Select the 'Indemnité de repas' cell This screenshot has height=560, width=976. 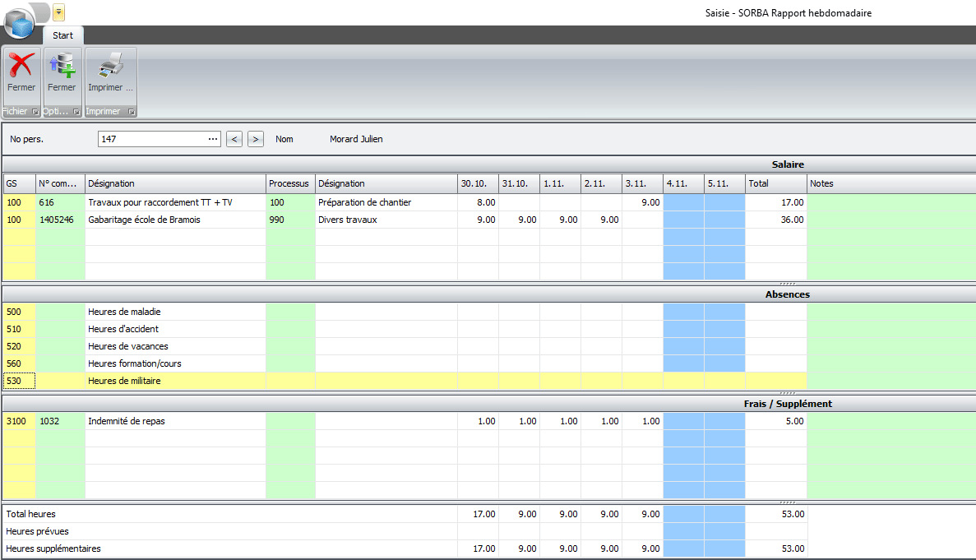point(175,421)
